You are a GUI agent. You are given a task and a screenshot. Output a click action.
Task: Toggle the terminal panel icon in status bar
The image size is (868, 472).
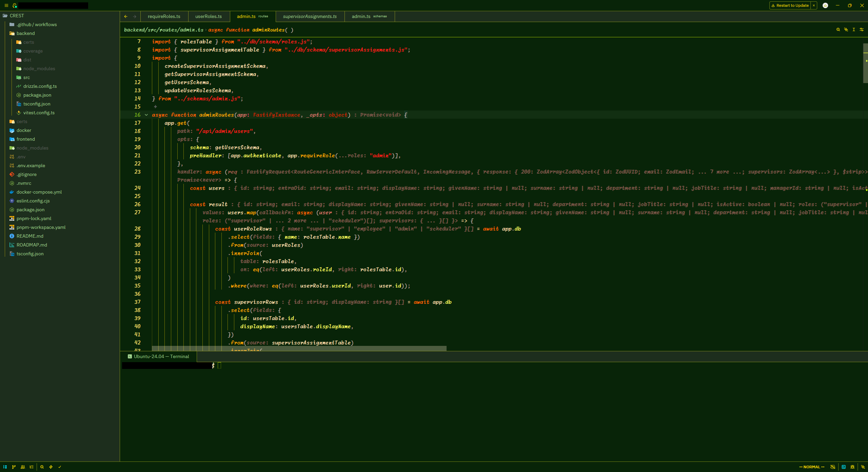click(844, 467)
